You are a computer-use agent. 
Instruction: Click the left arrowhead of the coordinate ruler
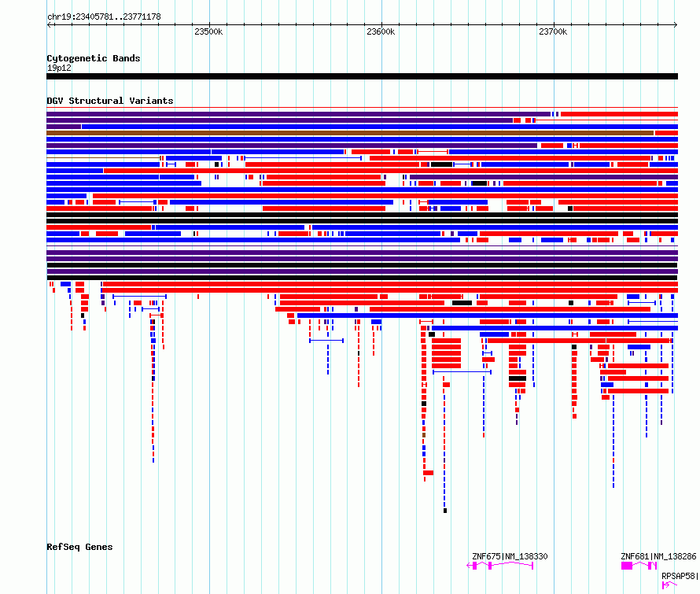click(x=49, y=25)
